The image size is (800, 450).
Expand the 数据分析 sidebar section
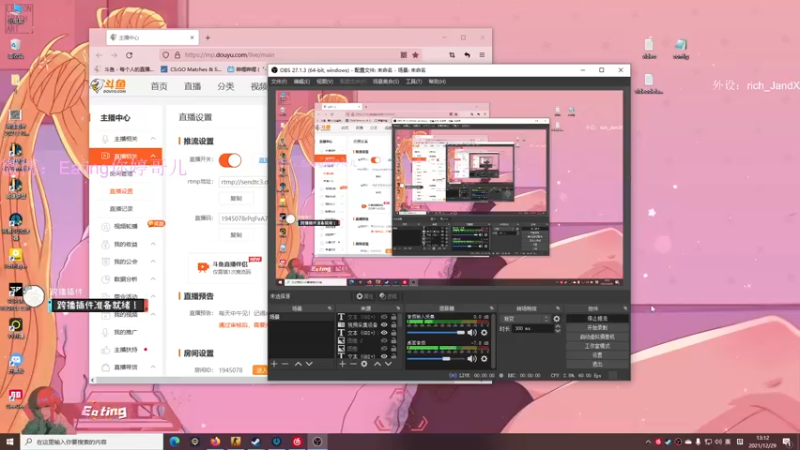[153, 279]
